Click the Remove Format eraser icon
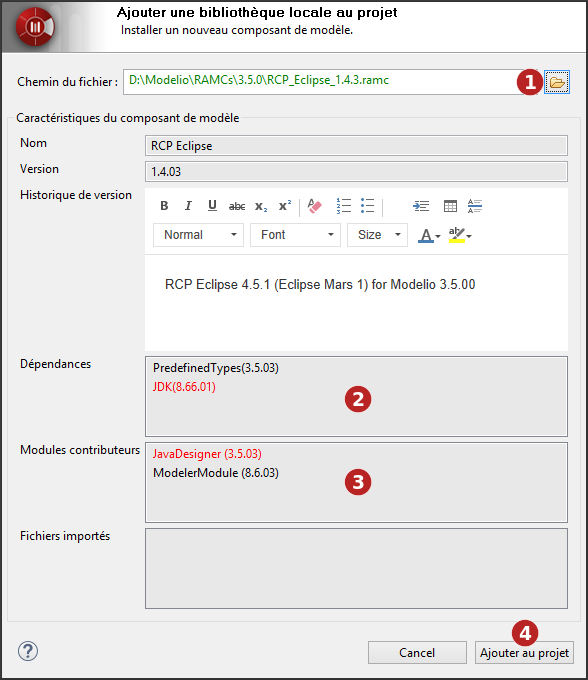588x680 pixels. pyautogui.click(x=314, y=206)
